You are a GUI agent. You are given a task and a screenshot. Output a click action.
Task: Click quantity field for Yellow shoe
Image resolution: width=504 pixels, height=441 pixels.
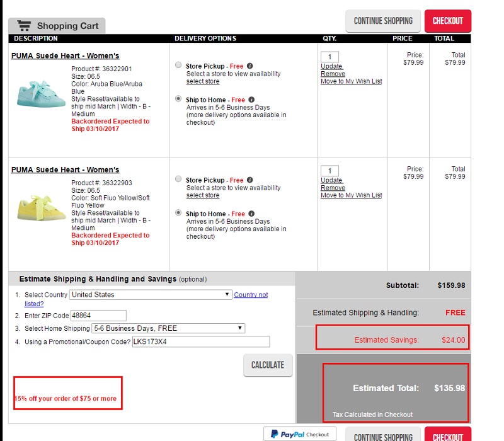pos(329,171)
